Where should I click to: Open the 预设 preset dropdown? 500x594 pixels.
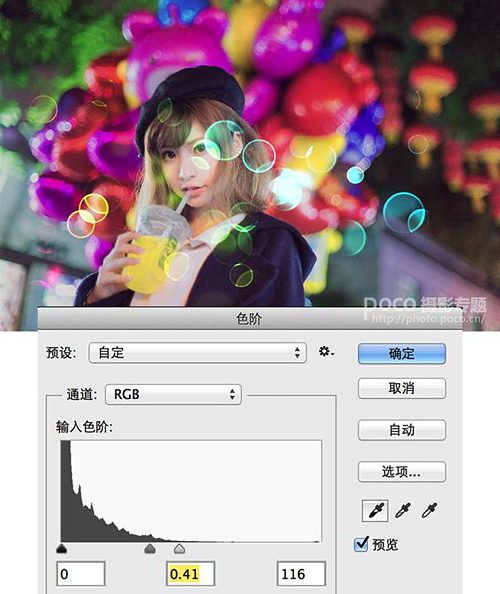point(198,353)
